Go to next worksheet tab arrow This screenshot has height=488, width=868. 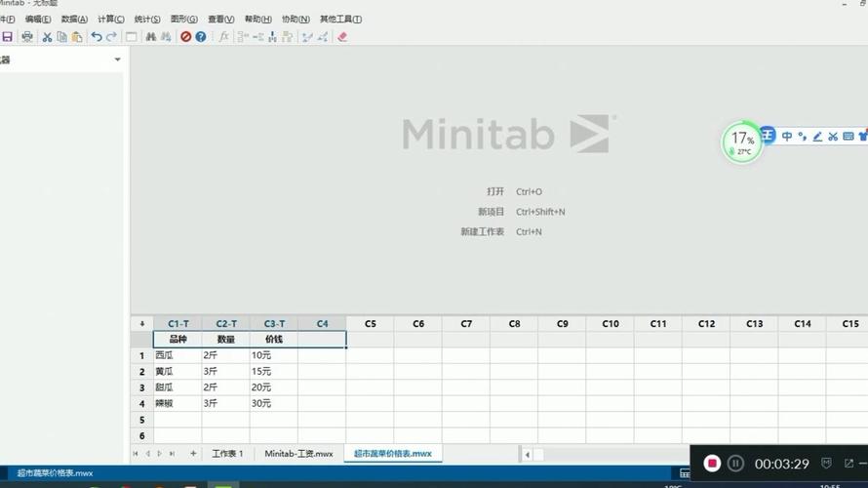pos(159,453)
